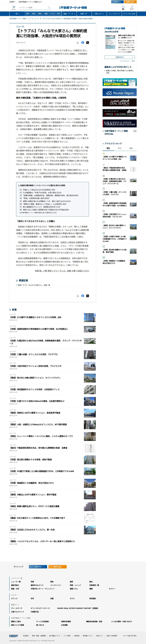Click Facebook icon below the article
This screenshot has width=146, height=644.
[x=83, y=296]
